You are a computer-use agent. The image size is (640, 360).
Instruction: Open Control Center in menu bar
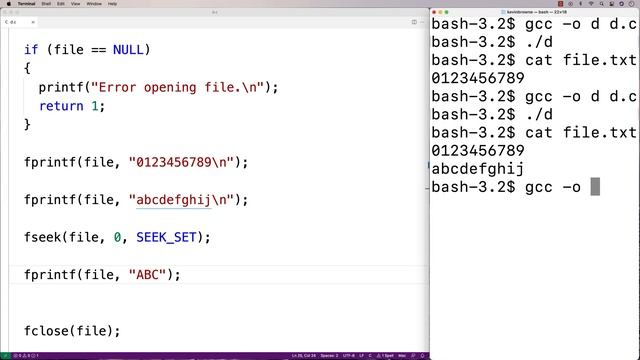coord(611,4)
